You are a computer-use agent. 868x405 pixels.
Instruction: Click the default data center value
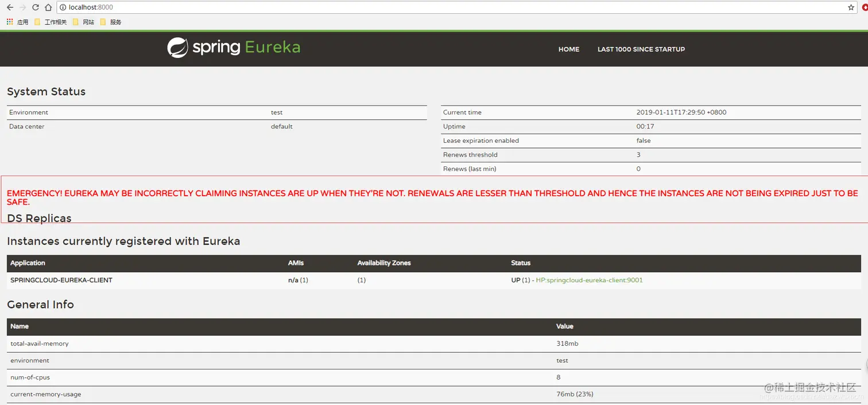pyautogui.click(x=282, y=126)
